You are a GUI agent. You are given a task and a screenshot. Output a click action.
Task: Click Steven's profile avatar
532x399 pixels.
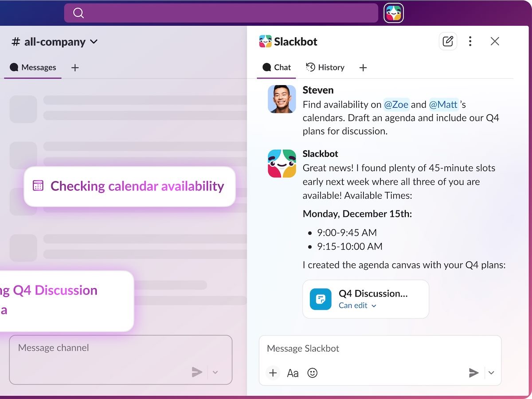pyautogui.click(x=281, y=99)
